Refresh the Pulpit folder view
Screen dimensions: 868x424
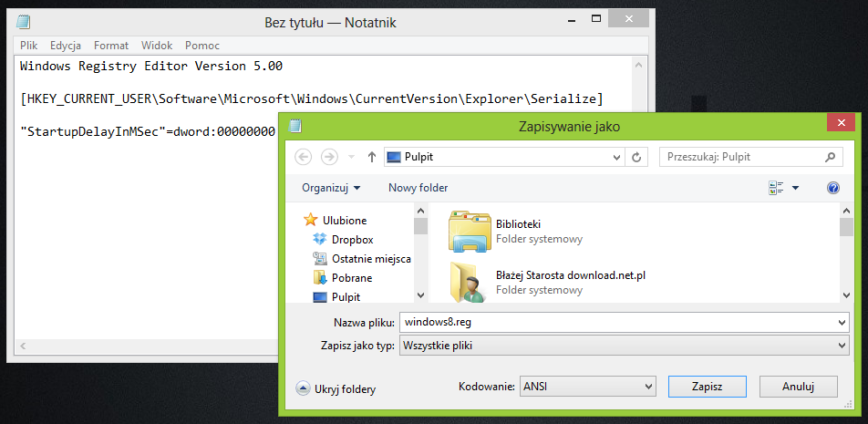636,157
